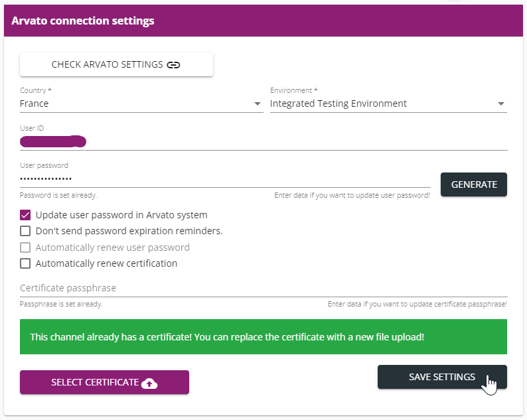
Task: Open the Country dropdown showing France
Action: [141, 104]
